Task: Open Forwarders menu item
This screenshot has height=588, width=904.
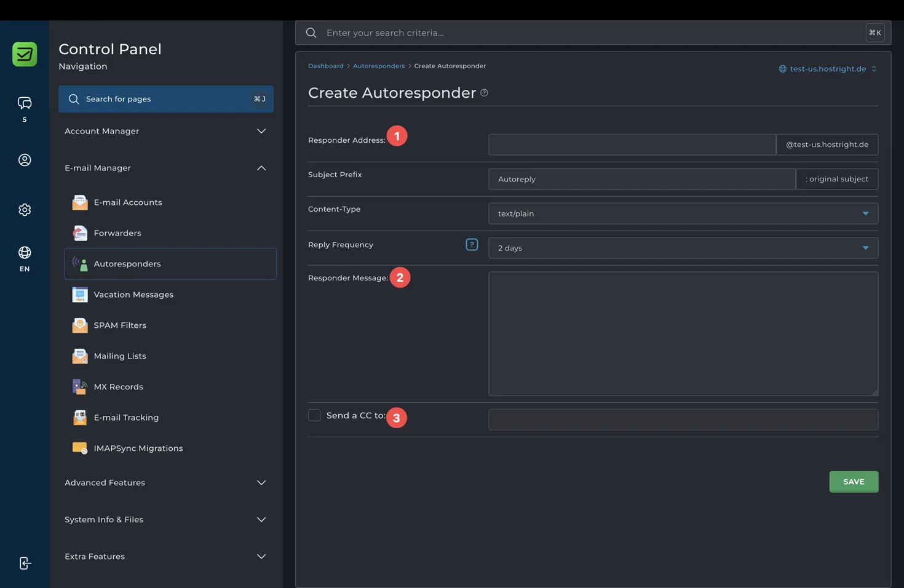Action: pyautogui.click(x=170, y=233)
